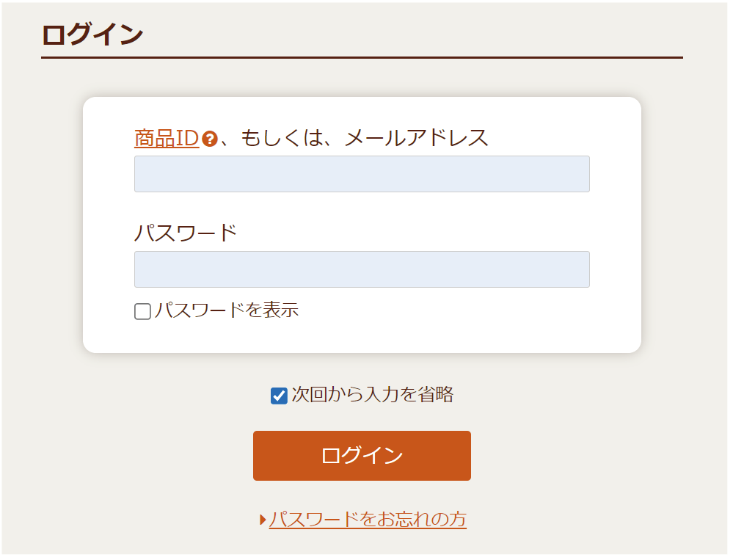
Task: Click the empty box icon beside パスワードを表示
Action: point(142,311)
